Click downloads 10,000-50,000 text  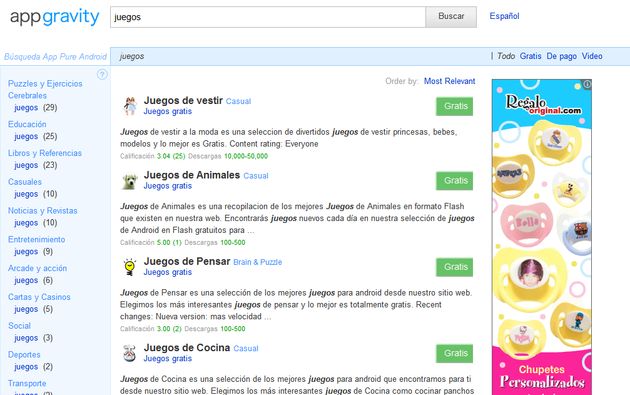(246, 156)
